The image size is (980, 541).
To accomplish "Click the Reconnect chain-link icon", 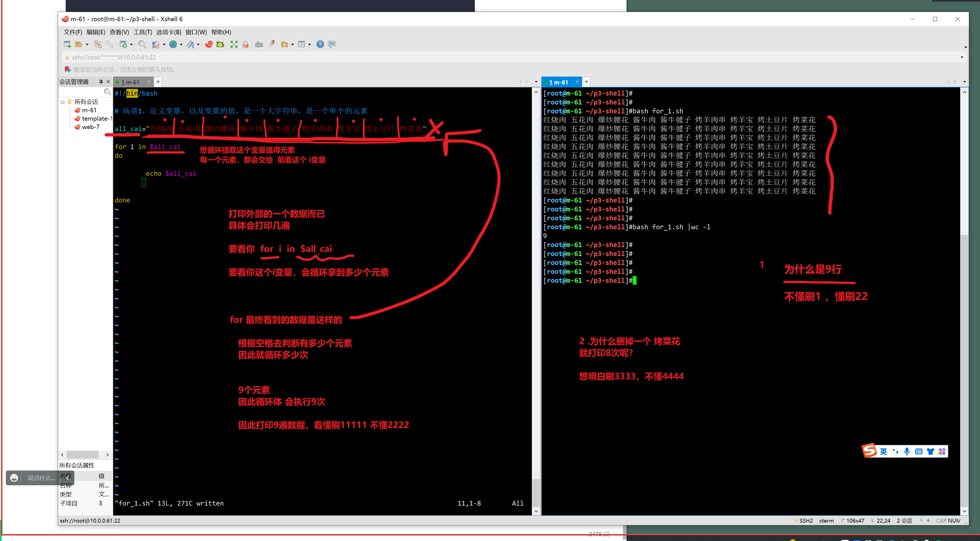I will [x=110, y=45].
